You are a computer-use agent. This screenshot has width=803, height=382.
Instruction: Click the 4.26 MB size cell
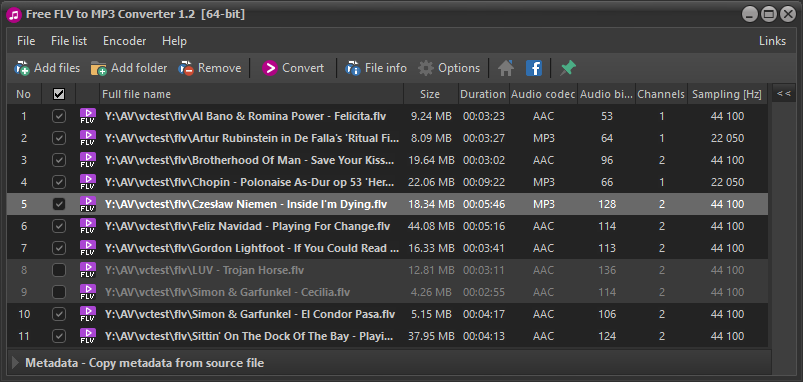[431, 292]
